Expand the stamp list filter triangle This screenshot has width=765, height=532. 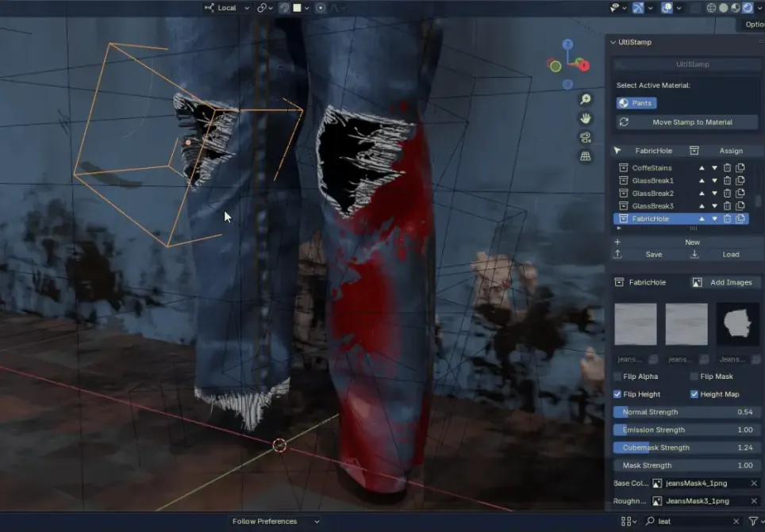(x=619, y=228)
